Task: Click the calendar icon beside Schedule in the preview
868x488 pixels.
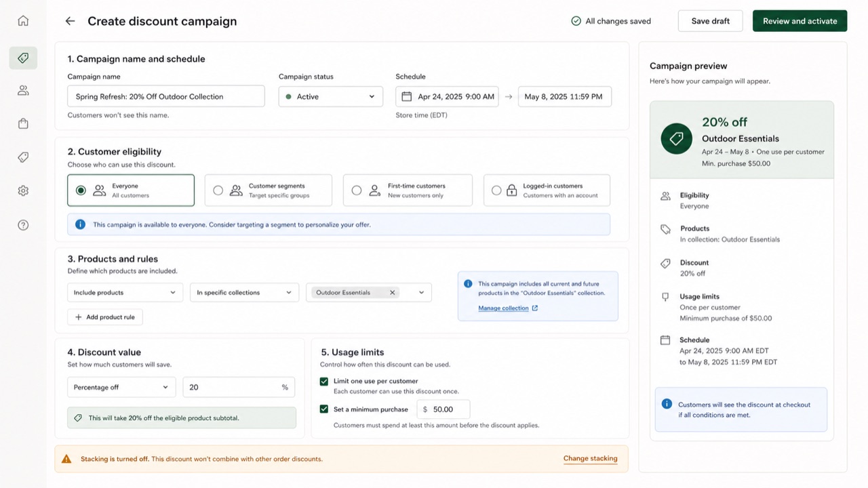Action: pos(665,340)
